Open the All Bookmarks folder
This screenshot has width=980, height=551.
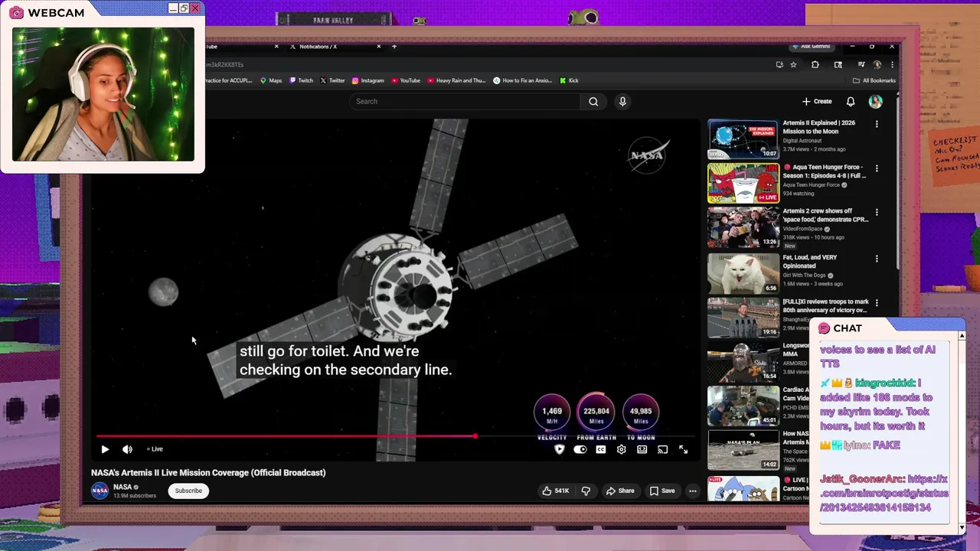coord(874,80)
